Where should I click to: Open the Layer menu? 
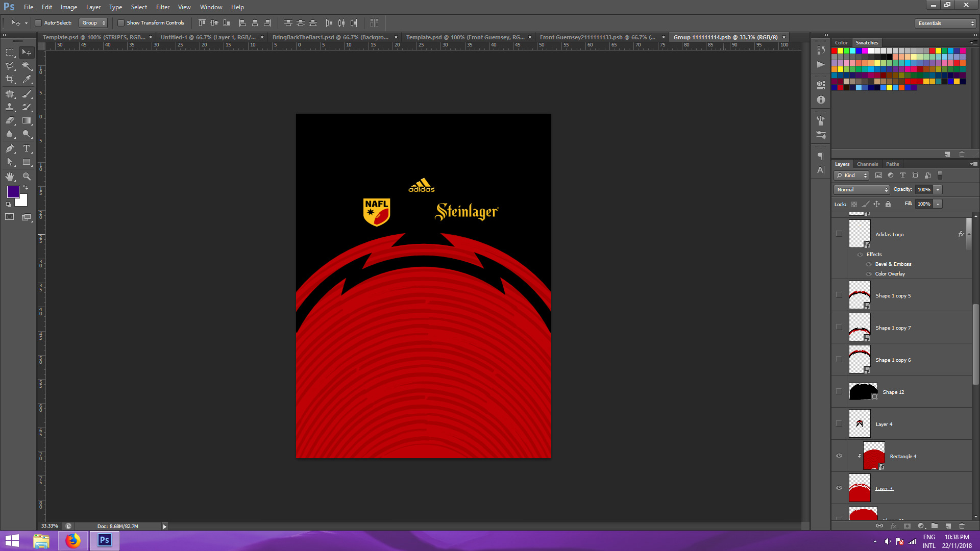click(93, 7)
